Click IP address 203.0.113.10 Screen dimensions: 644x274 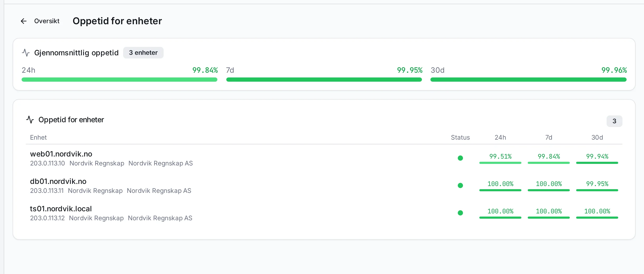coord(47,163)
